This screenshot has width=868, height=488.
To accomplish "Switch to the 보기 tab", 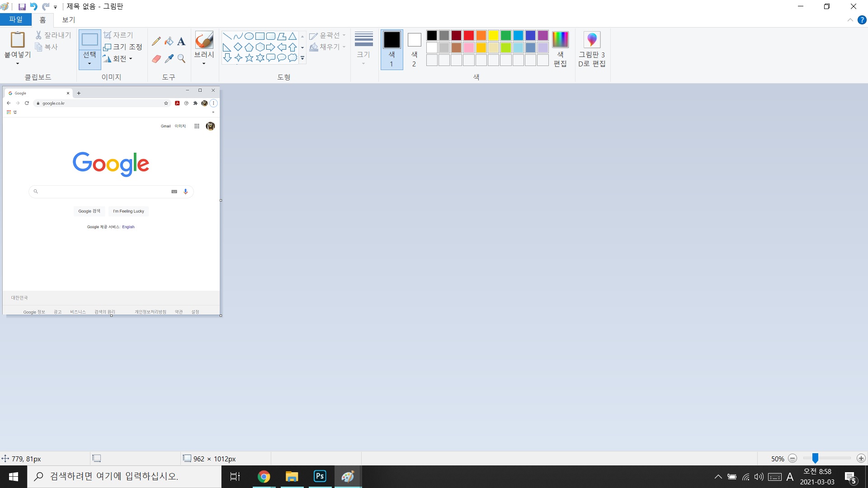I will (69, 20).
